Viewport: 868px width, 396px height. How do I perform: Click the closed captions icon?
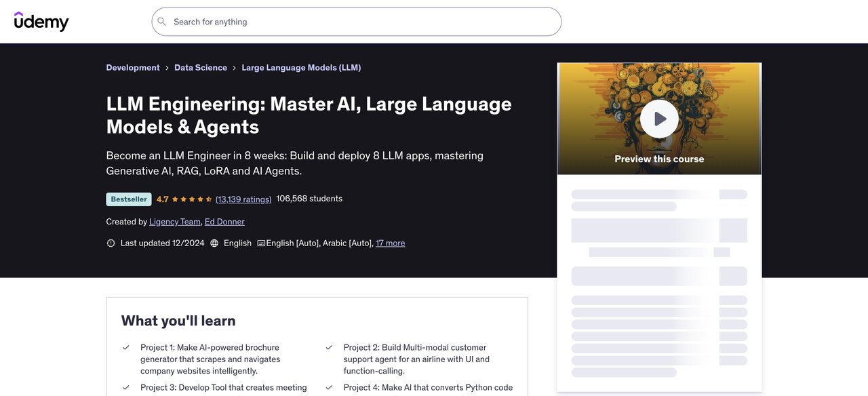tap(261, 243)
